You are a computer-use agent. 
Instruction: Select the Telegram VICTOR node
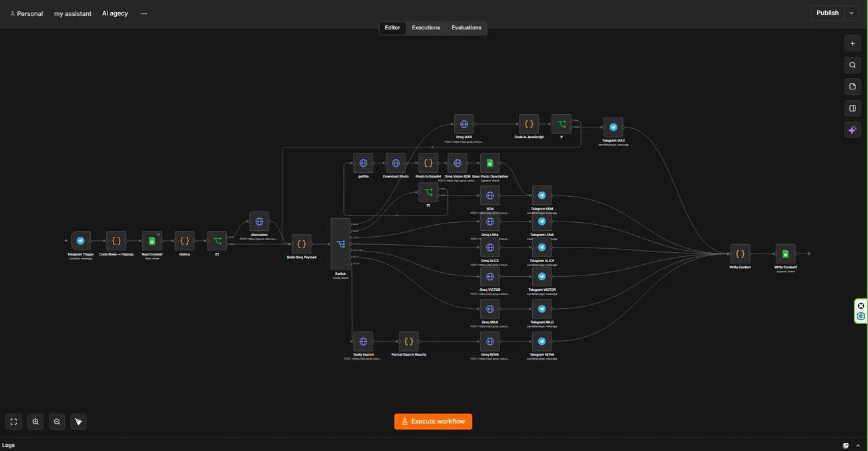pos(541,277)
